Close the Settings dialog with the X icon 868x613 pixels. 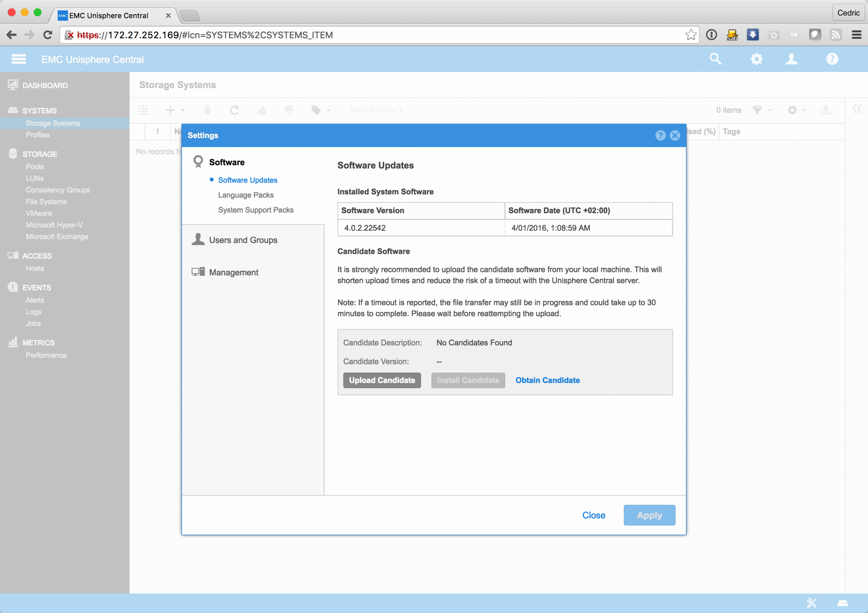click(x=675, y=135)
